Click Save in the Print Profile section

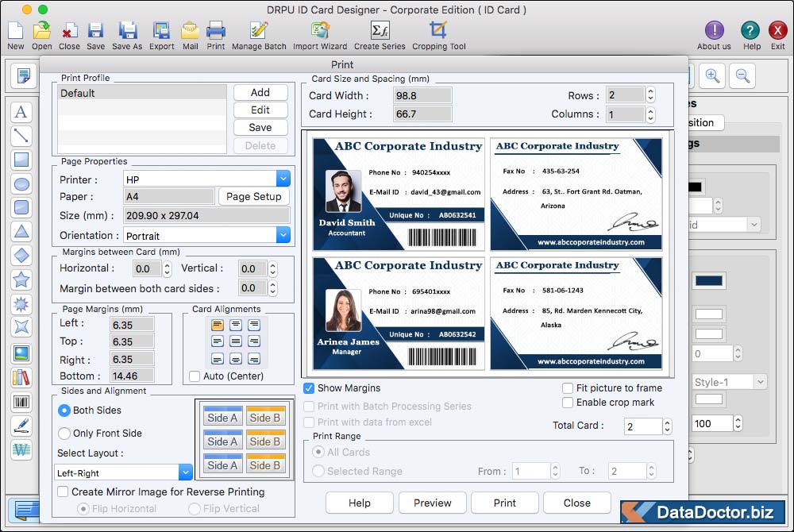point(260,128)
